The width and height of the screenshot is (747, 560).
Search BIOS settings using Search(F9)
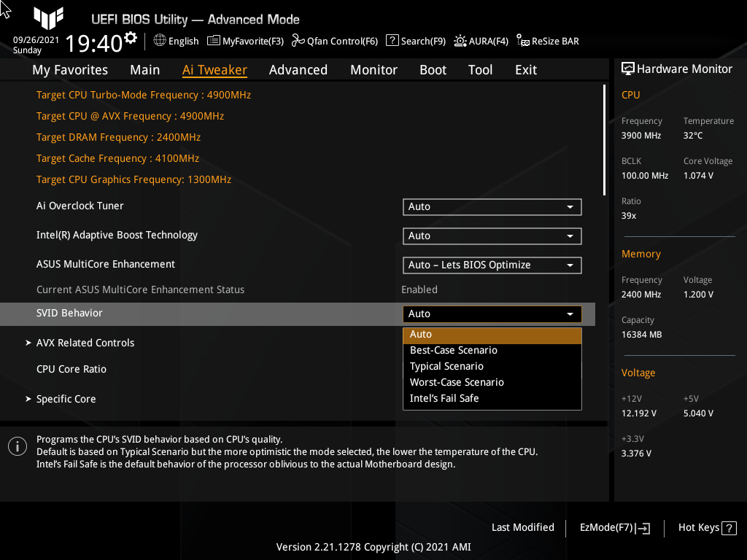click(x=416, y=41)
